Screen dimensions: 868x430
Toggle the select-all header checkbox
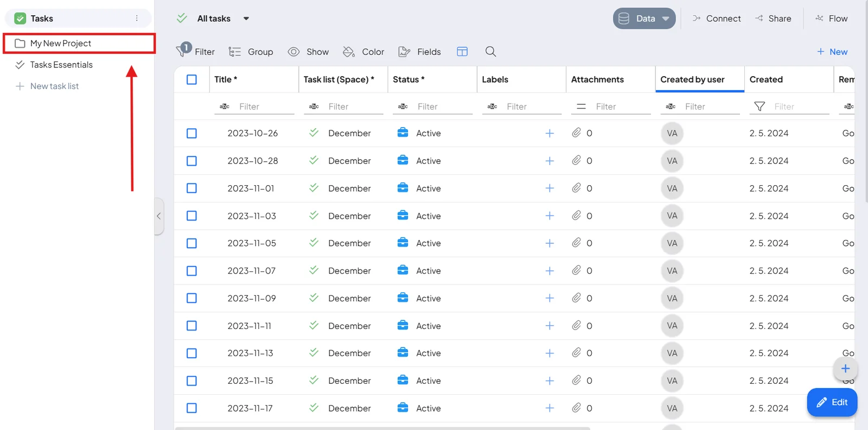pos(192,79)
